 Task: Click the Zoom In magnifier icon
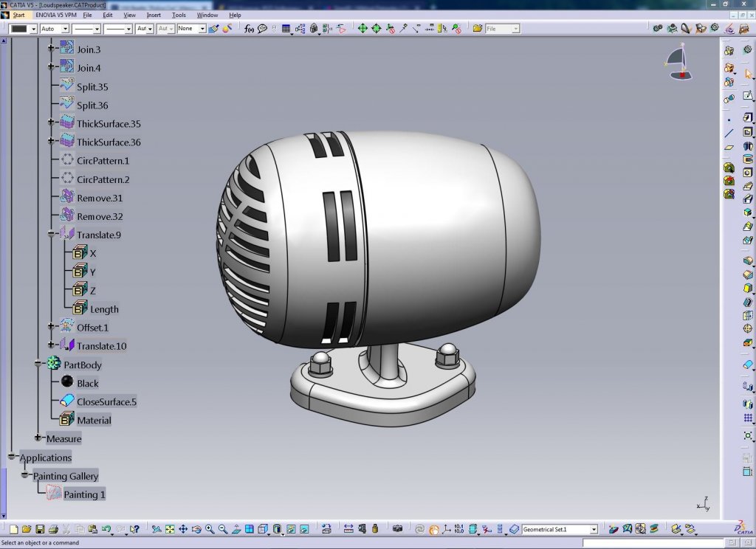pos(210,529)
